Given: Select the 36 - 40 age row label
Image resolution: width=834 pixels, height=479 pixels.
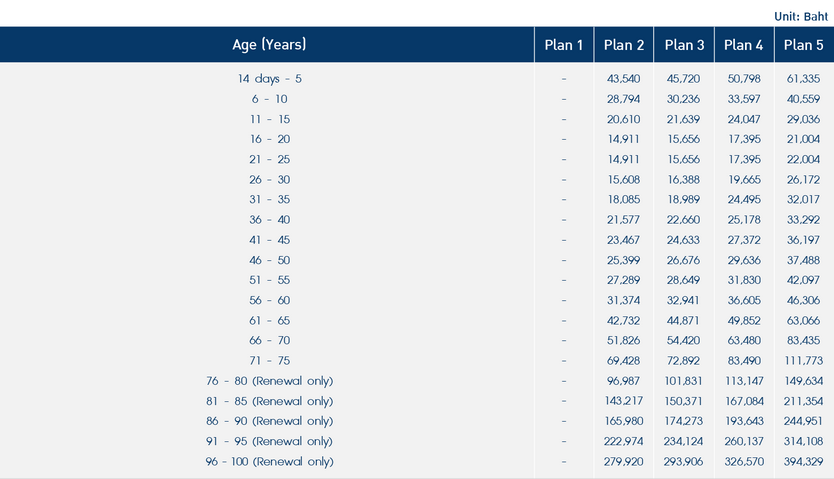Looking at the screenshot, I should (269, 220).
